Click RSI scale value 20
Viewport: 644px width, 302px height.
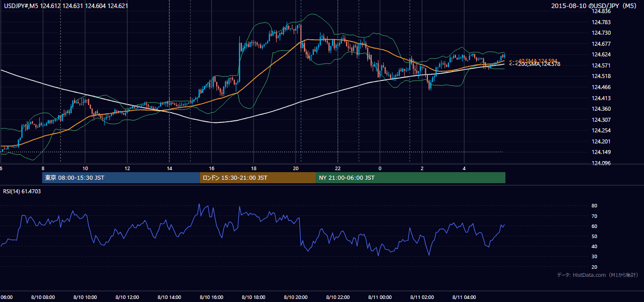(594, 267)
